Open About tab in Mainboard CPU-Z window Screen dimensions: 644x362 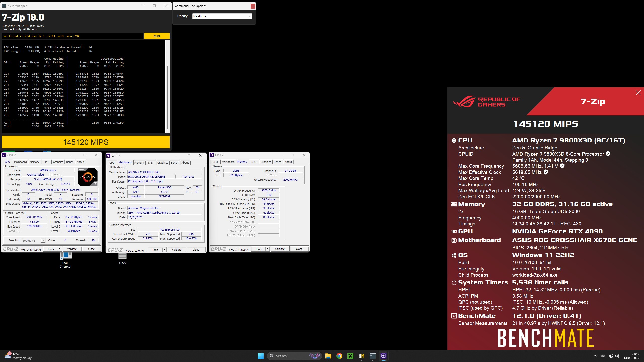pos(185,163)
